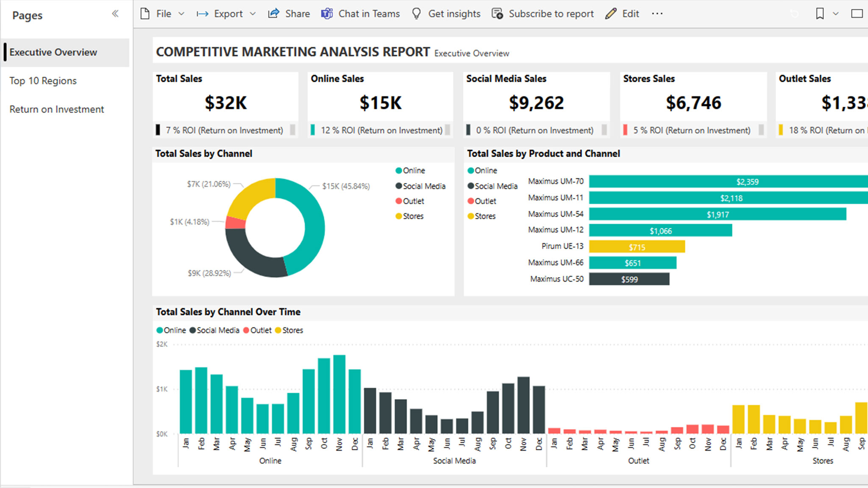Enter full screen mode
This screenshot has width=868, height=488.
point(856,13)
